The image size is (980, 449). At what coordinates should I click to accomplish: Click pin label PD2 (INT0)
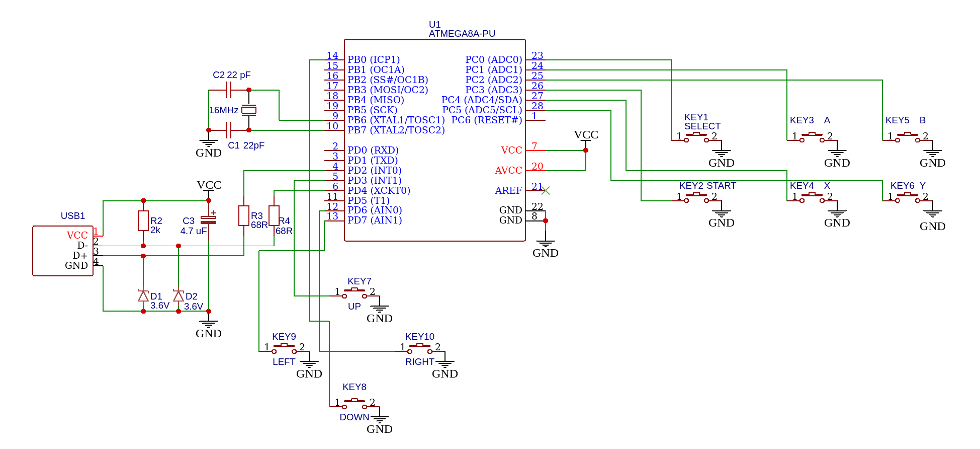375,171
